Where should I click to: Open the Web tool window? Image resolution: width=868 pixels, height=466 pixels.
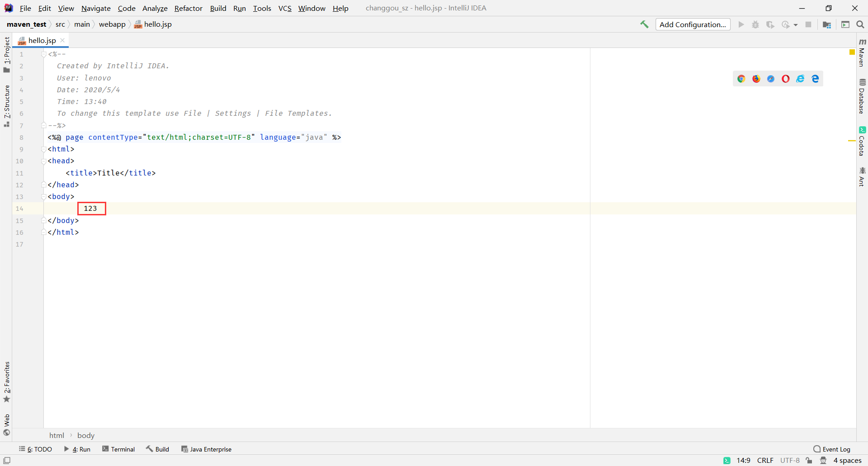(x=6, y=425)
